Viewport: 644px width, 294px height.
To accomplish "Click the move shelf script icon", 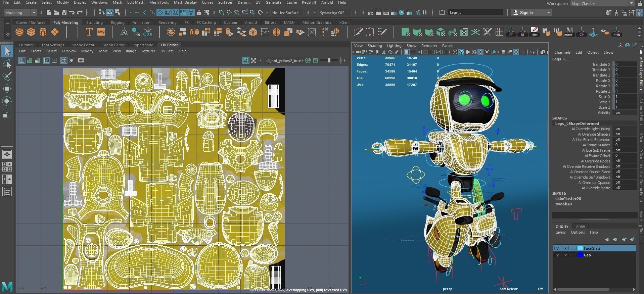I will point(569,32).
